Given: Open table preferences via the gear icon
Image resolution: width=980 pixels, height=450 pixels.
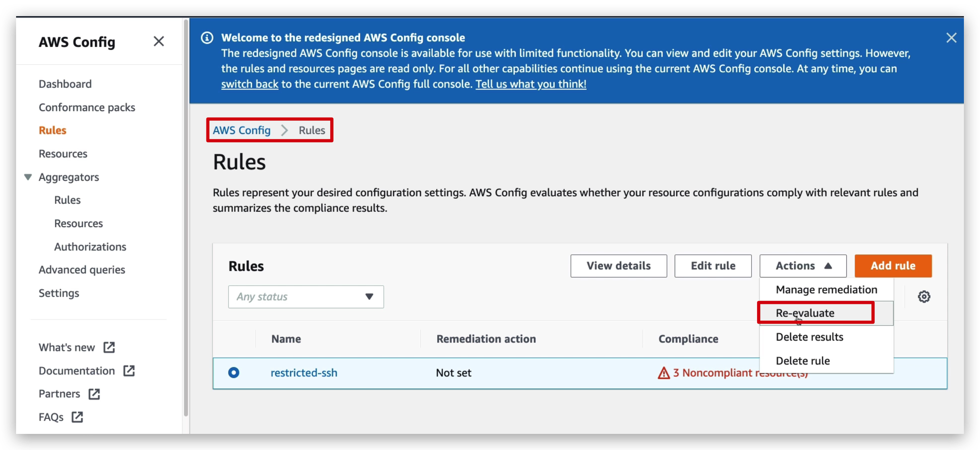Looking at the screenshot, I should (x=924, y=297).
